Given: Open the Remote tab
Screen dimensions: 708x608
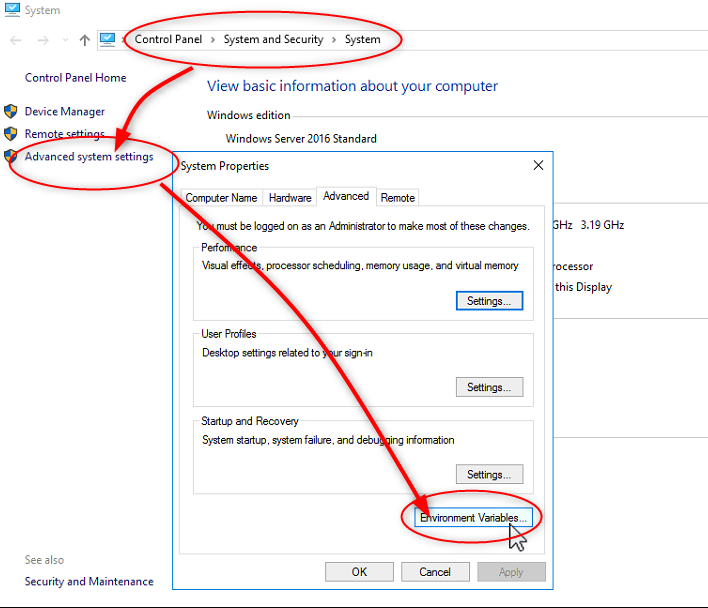Looking at the screenshot, I should coord(398,198).
